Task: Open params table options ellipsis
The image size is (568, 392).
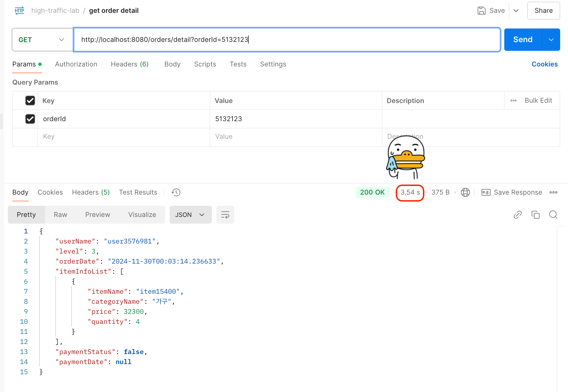Action: pyautogui.click(x=513, y=101)
